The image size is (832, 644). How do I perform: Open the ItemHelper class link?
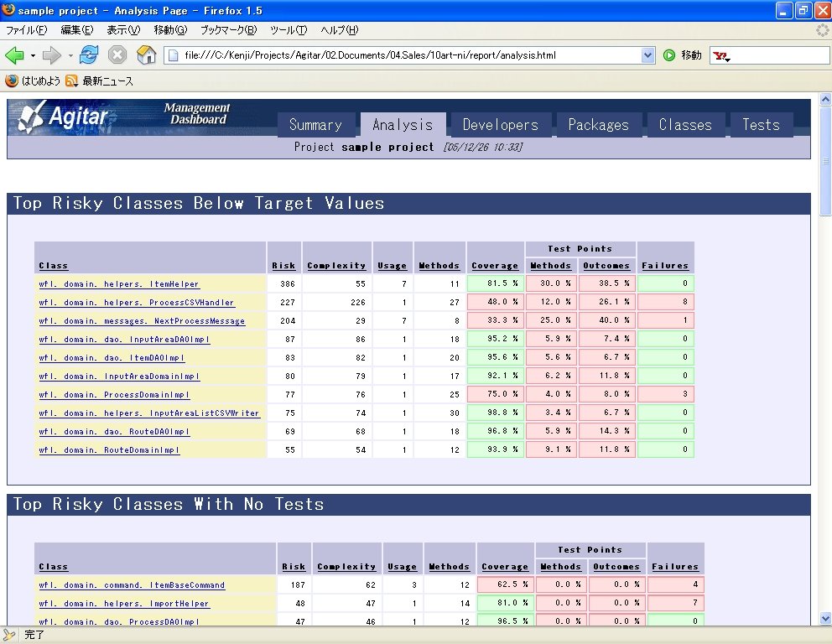tap(119, 284)
